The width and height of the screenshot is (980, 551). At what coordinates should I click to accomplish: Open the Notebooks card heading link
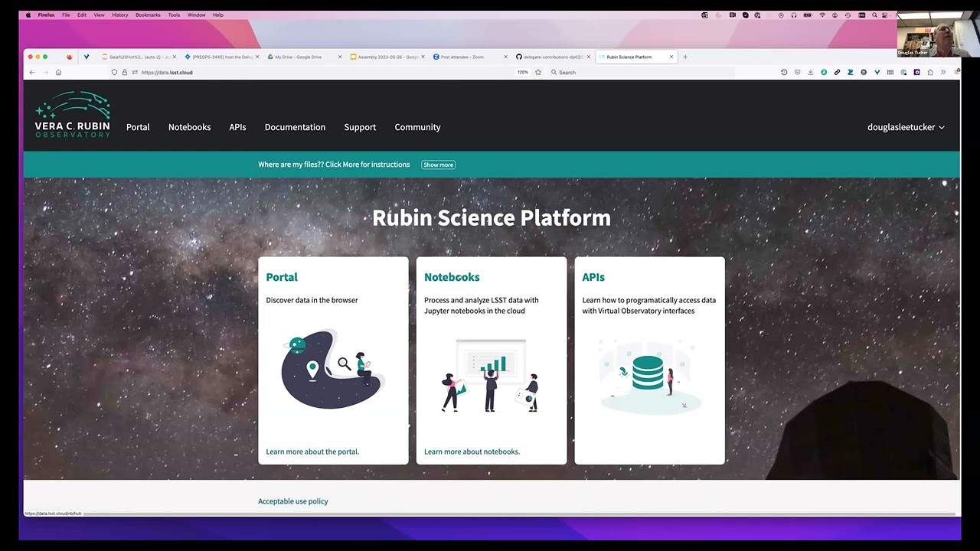(452, 277)
